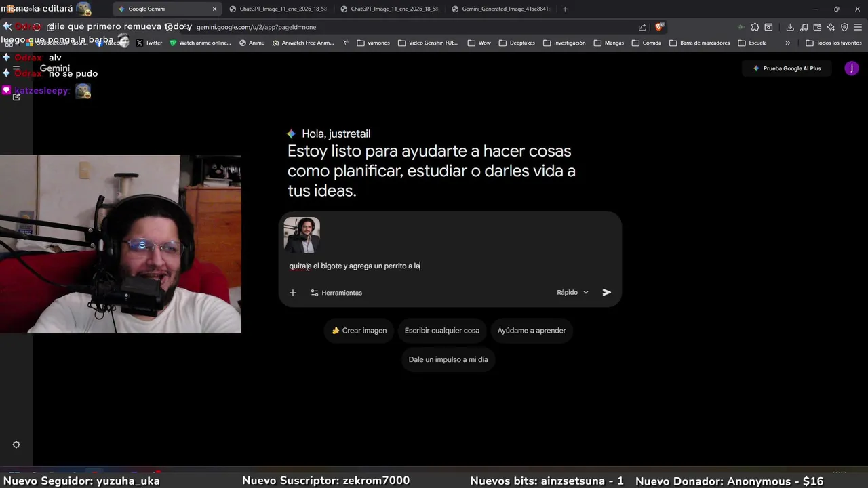868x488 pixels.
Task: Click the plus icon to attach files
Action: [293, 293]
